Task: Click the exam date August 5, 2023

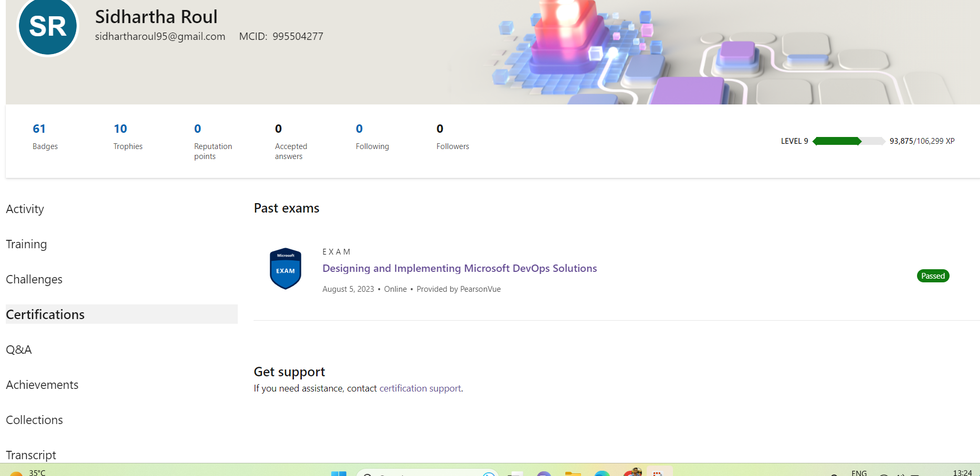Action: (348, 289)
